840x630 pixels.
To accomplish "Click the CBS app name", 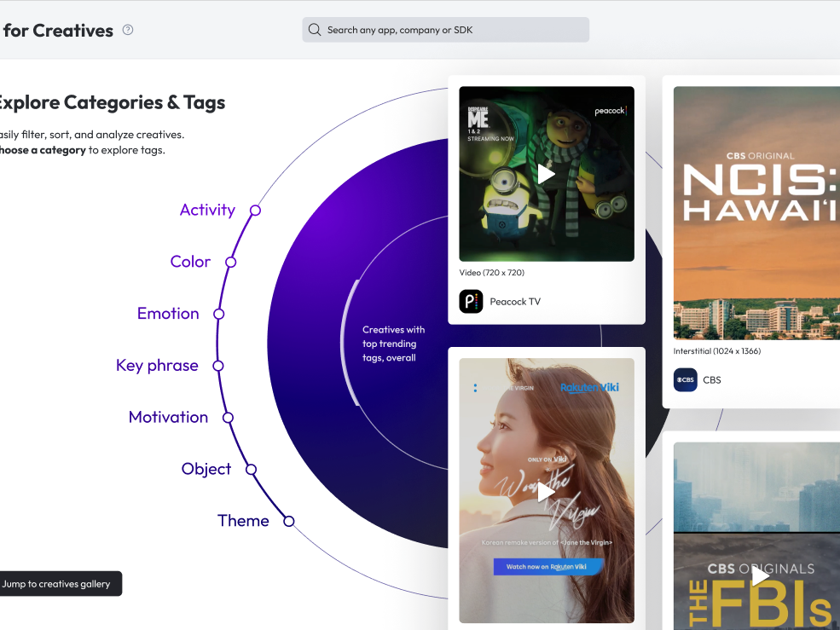I will click(x=712, y=380).
